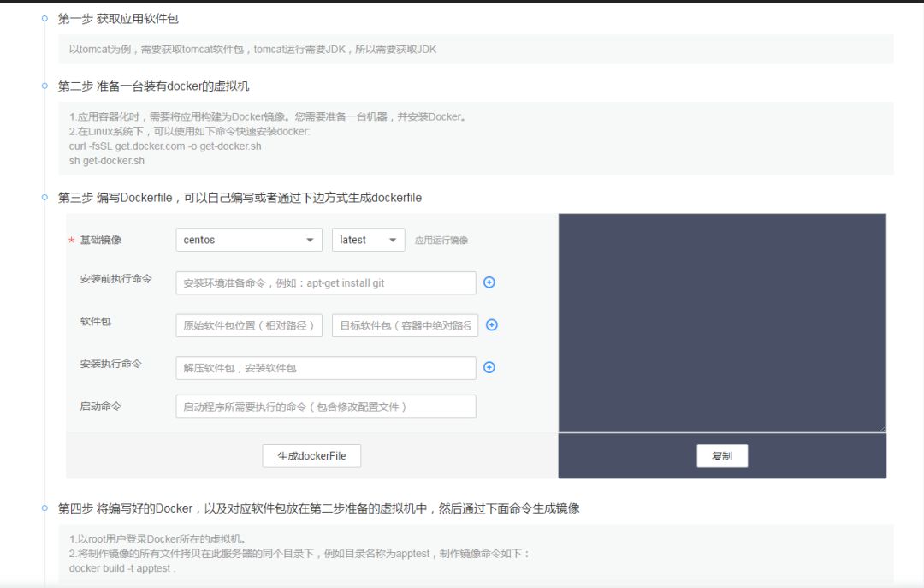
Task: Grab the textarea resize handle corner
Action: tap(883, 429)
